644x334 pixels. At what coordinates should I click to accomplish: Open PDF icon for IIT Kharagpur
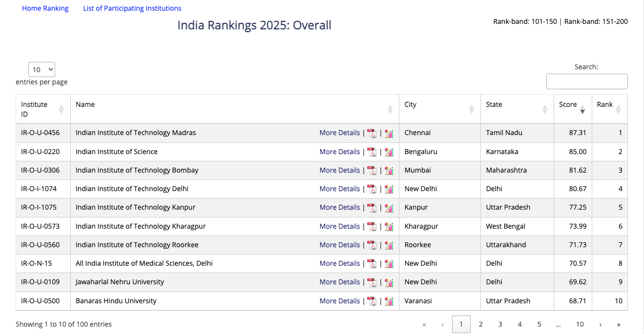[372, 226]
